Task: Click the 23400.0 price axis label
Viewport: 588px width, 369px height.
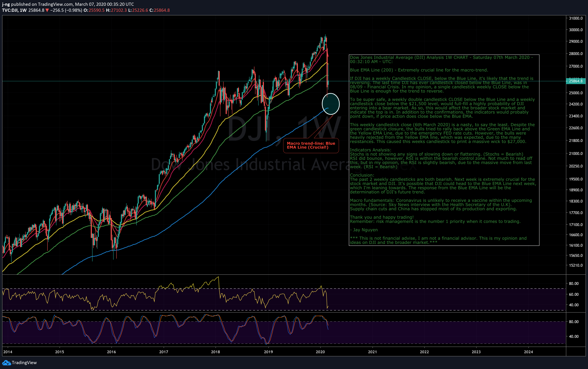Action: (x=576, y=116)
